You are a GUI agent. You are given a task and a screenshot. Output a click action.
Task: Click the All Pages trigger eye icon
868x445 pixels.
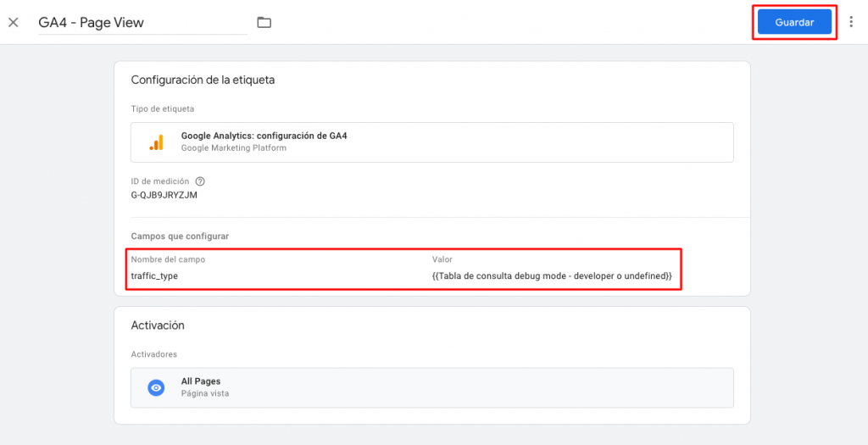coord(156,387)
